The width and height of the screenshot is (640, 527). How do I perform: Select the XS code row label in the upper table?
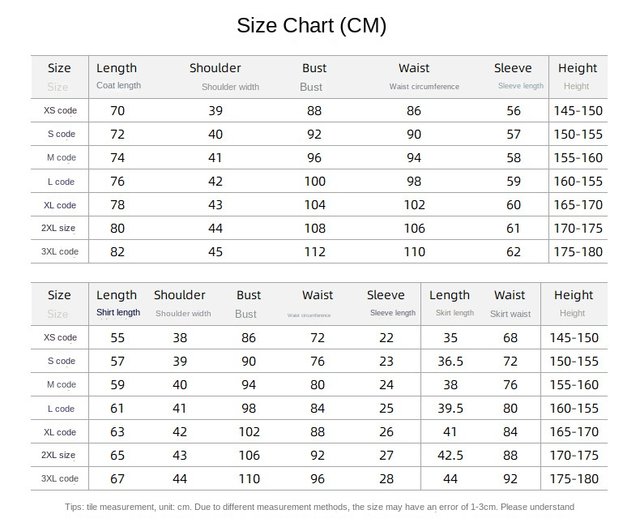61,111
